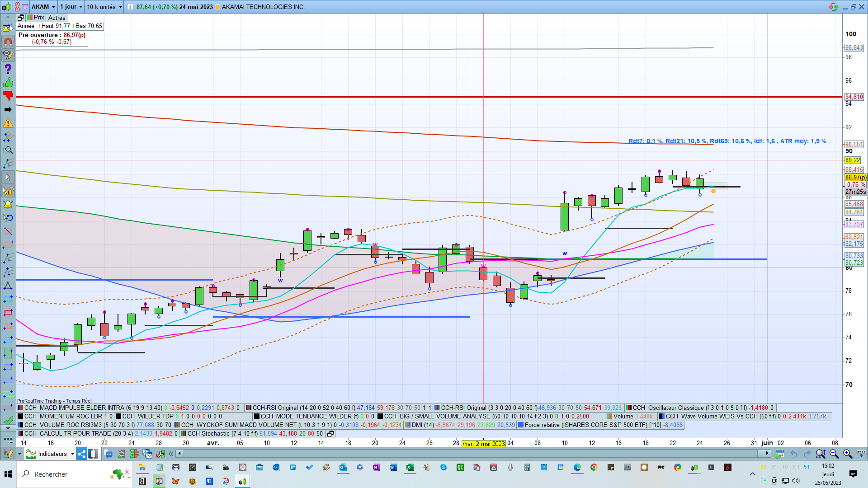
Task: Toggle the eye-pencil drawing visibility
Action: [8, 55]
